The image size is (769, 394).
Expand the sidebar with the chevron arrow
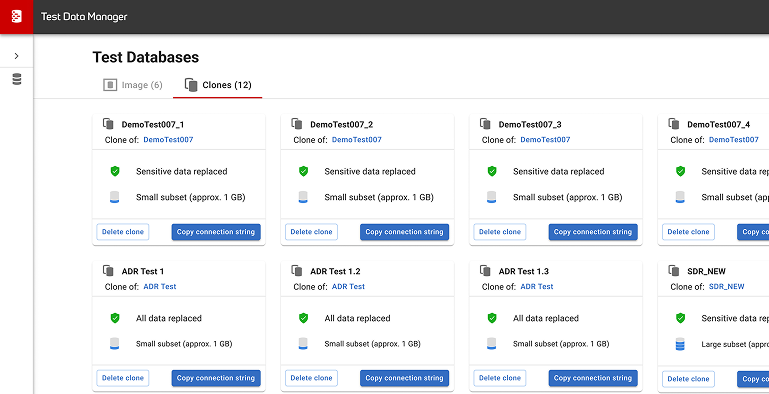tap(17, 56)
